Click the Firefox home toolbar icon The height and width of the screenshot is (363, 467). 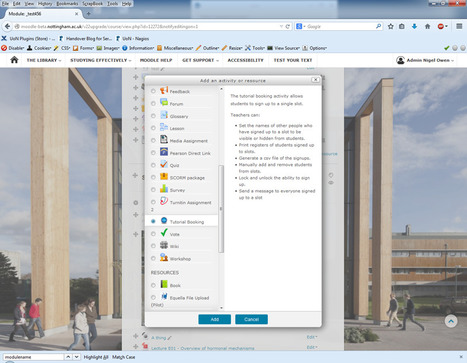pos(427,26)
